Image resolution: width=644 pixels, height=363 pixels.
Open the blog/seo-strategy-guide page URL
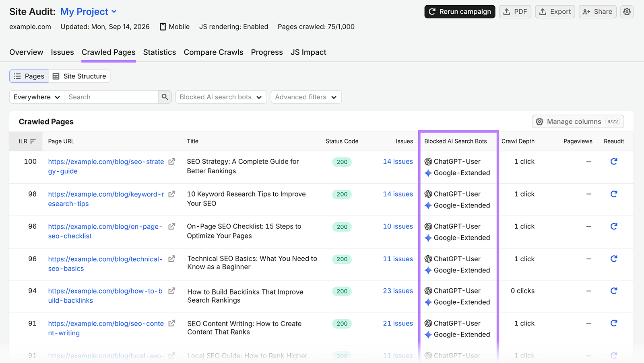coord(106,166)
